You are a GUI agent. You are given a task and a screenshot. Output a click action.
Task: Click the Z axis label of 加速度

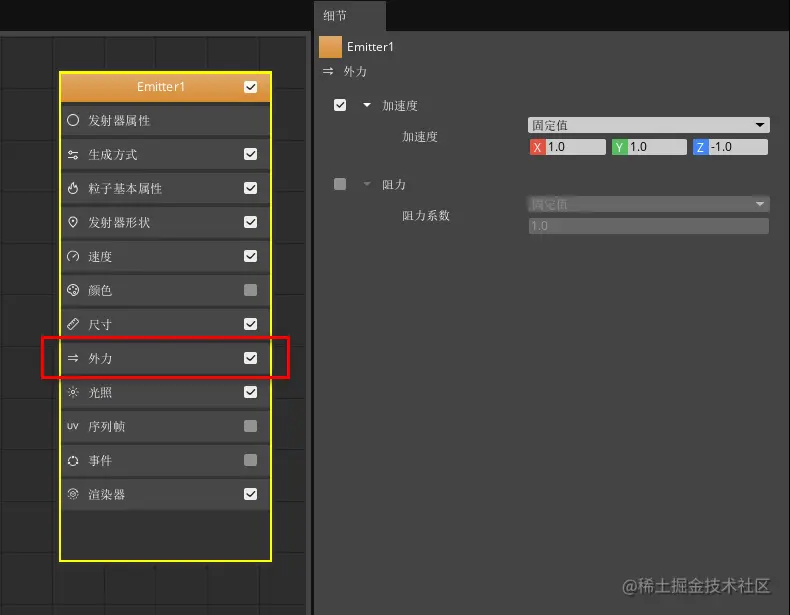700,147
